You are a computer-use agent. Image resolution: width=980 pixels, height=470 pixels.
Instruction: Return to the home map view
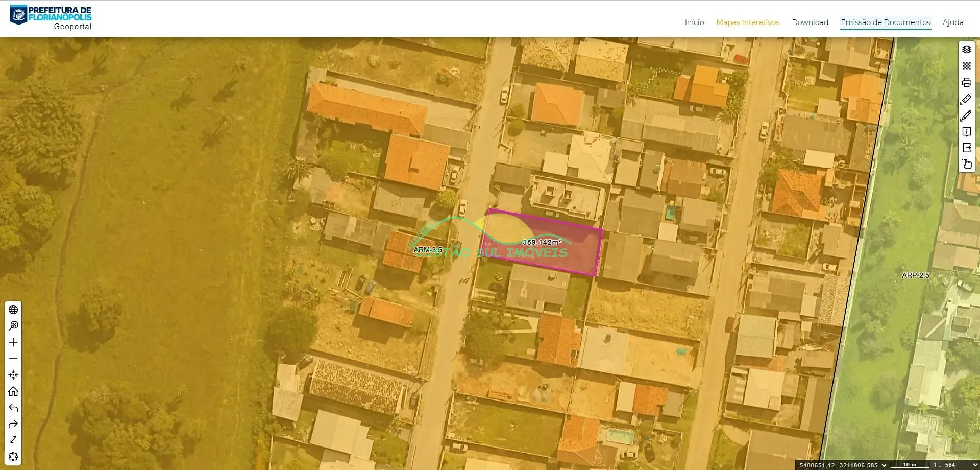(13, 391)
